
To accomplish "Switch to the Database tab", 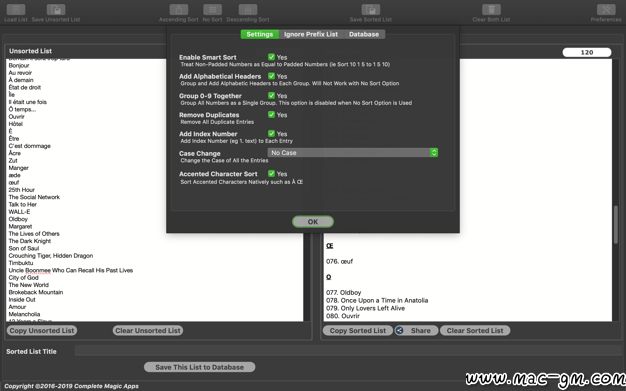I will pyautogui.click(x=364, y=34).
